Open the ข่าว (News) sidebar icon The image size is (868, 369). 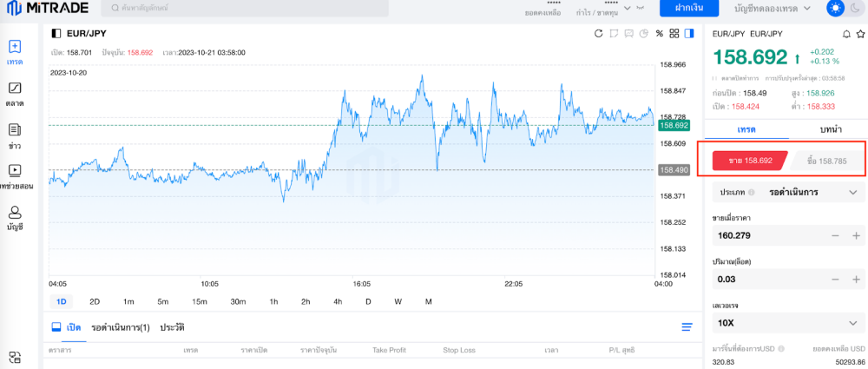click(x=15, y=135)
